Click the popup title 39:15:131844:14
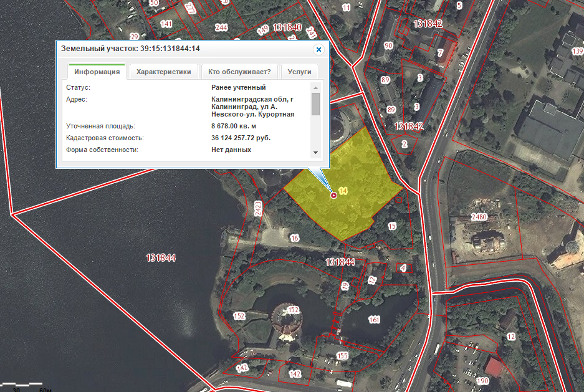The width and height of the screenshot is (584, 392). (130, 49)
